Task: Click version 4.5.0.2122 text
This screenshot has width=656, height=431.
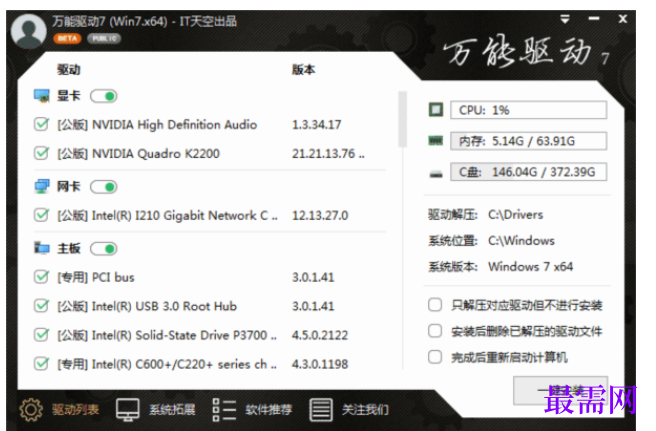Action: point(320,335)
